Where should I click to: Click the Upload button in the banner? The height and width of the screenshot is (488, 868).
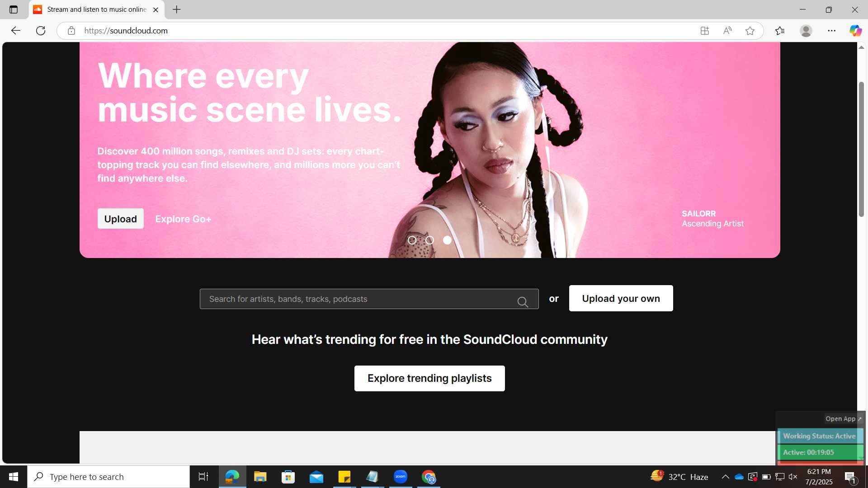pyautogui.click(x=121, y=219)
